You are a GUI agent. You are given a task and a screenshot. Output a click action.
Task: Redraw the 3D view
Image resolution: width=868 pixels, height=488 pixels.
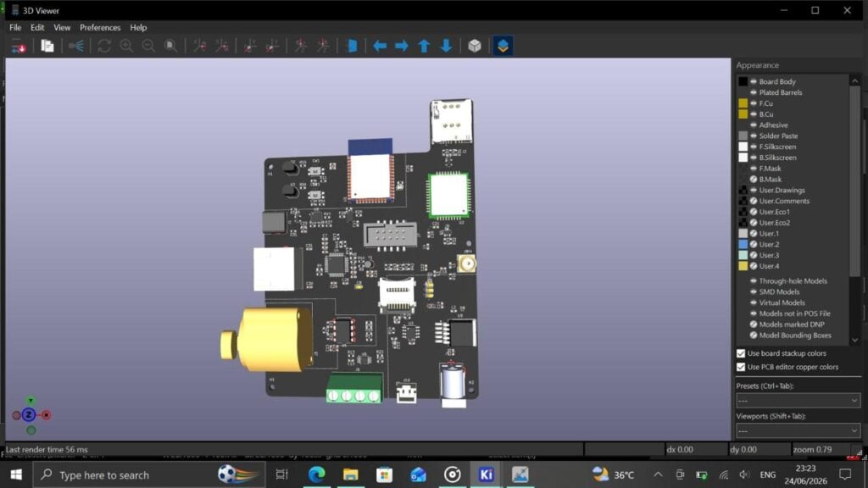(104, 46)
